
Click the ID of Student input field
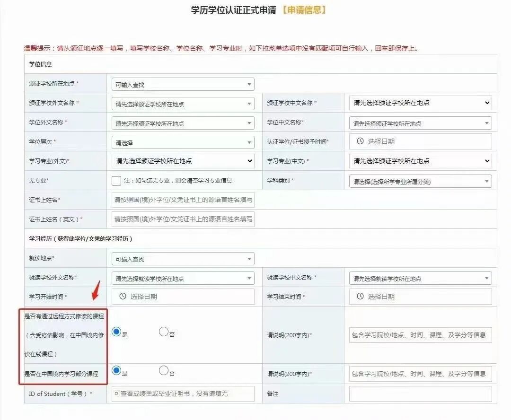[182, 394]
